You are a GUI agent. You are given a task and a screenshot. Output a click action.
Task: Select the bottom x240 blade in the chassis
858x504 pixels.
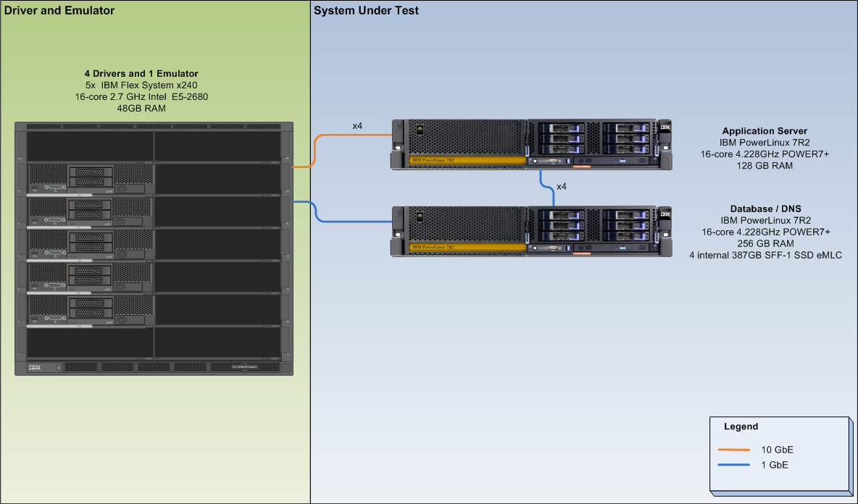(91, 309)
